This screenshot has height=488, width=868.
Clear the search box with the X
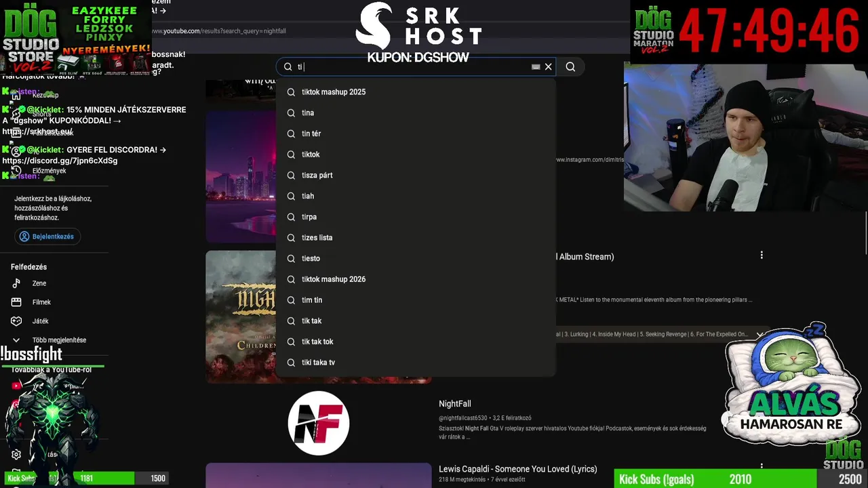548,66
